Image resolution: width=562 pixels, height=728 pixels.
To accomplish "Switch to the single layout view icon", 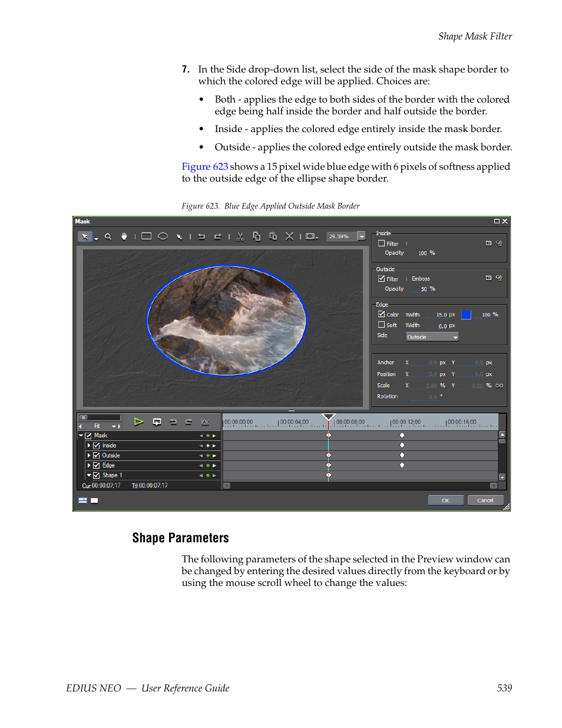I will coord(94,500).
